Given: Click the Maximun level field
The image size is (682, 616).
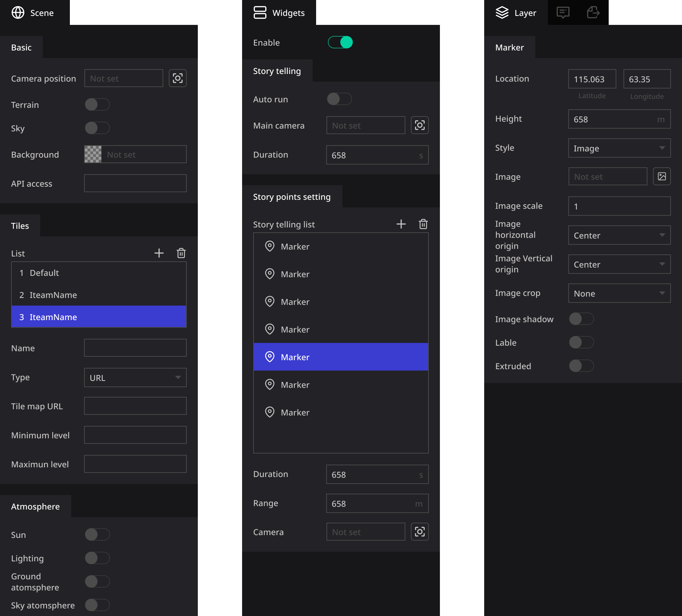Looking at the screenshot, I should tap(136, 464).
